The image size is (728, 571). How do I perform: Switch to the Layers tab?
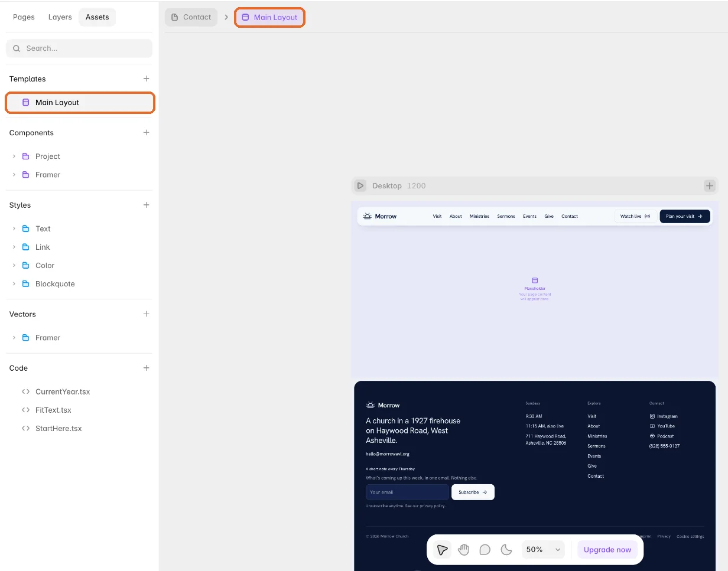pos(60,17)
